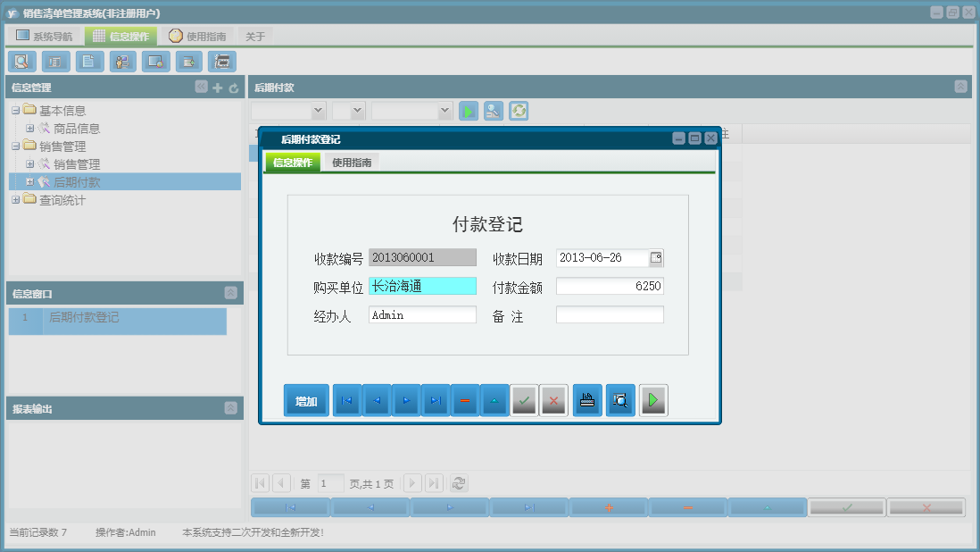Confirm the record with the green checkmark button

pos(524,400)
